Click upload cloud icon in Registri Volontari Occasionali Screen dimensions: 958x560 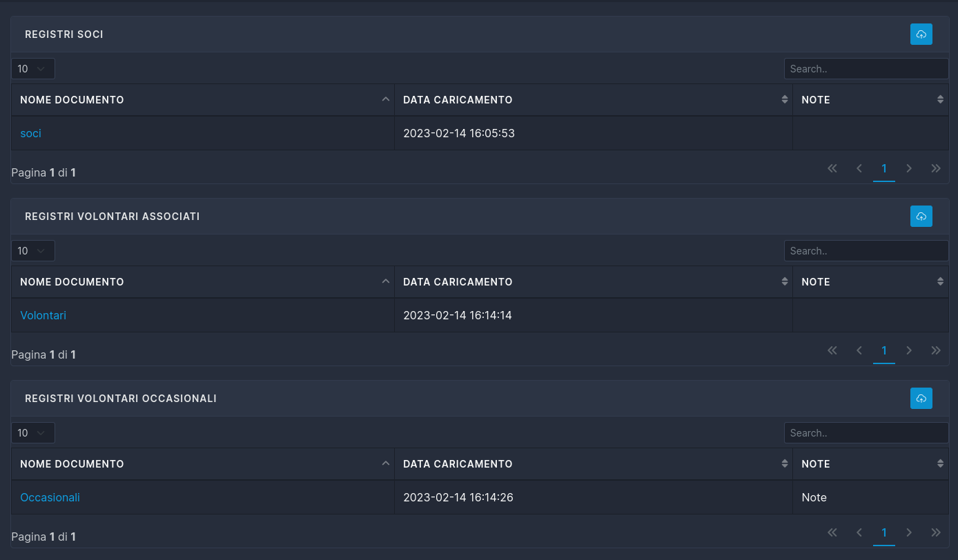click(x=921, y=398)
